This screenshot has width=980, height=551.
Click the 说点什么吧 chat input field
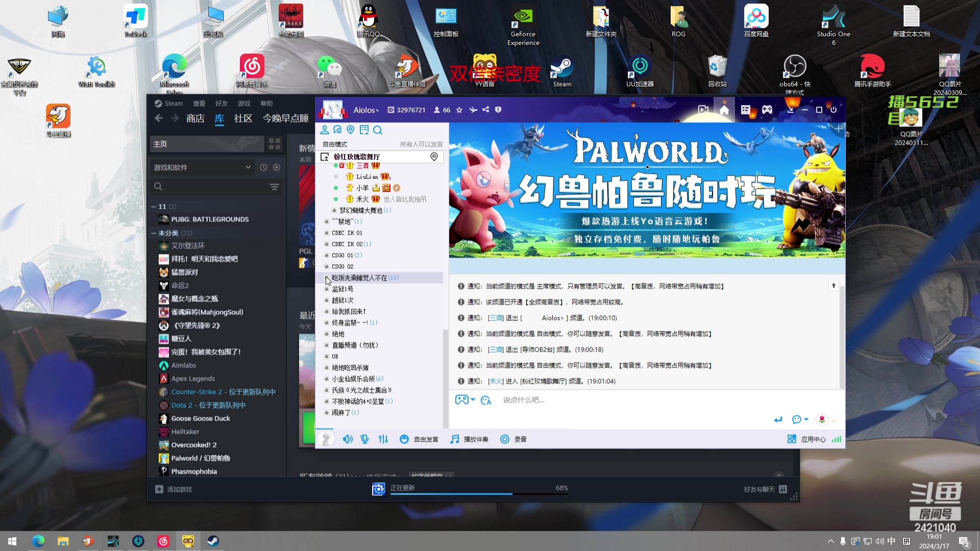(561, 400)
